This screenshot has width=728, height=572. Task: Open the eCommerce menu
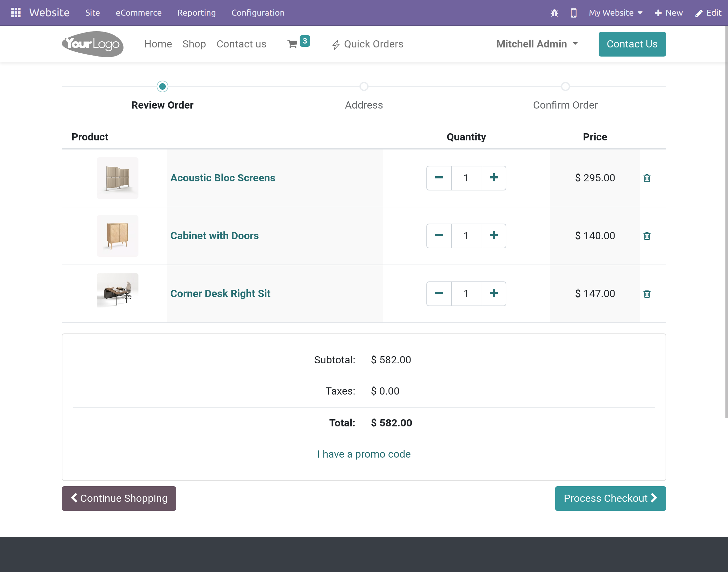(x=138, y=13)
